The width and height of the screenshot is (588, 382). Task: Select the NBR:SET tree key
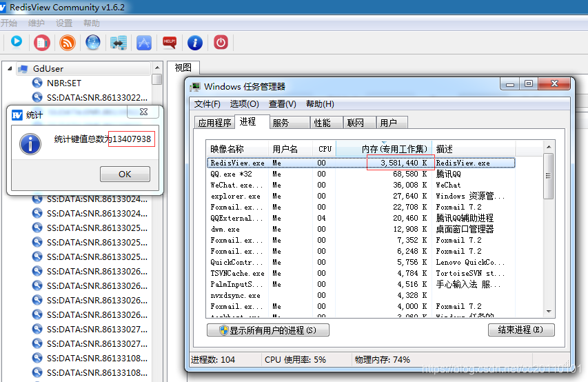click(63, 83)
